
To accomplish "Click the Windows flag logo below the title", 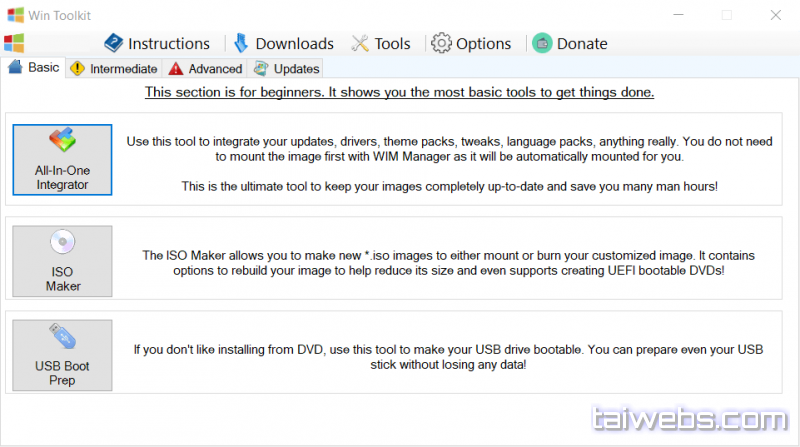I will 14,43.
